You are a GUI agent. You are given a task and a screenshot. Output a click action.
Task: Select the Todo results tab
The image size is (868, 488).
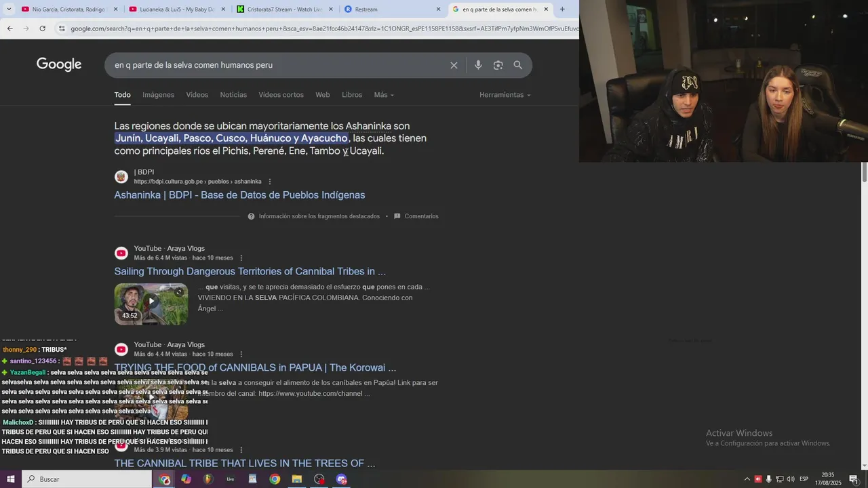122,95
